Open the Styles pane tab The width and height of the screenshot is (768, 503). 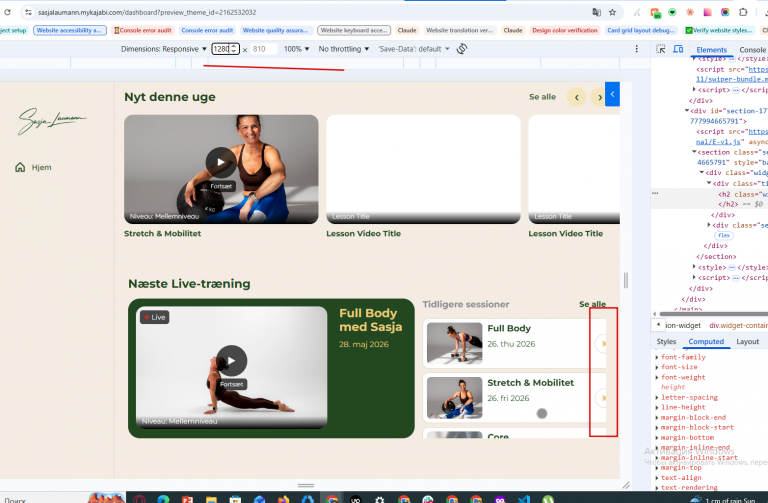[666, 341]
